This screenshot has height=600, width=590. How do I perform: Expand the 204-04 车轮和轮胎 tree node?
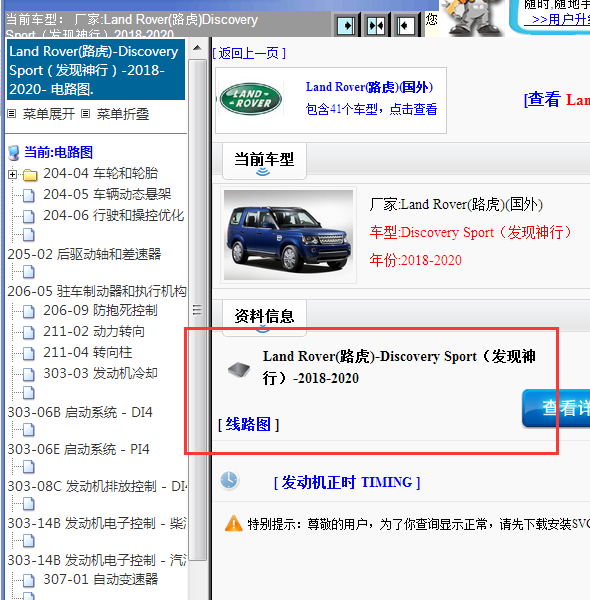12,174
